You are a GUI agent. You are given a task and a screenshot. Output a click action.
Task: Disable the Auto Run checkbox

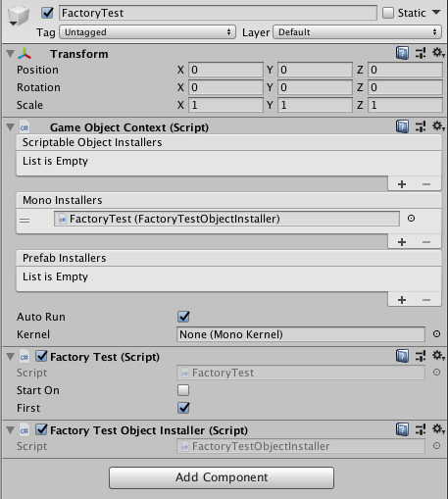click(x=183, y=317)
